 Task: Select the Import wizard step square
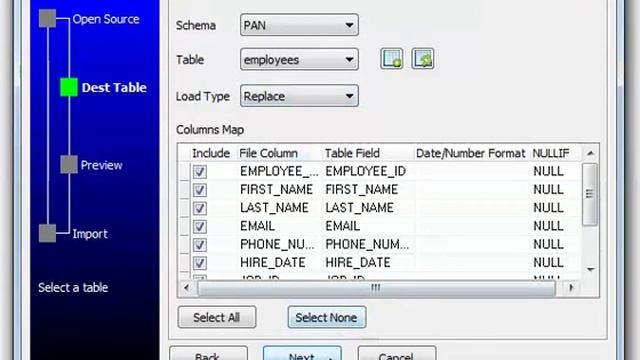tap(47, 233)
